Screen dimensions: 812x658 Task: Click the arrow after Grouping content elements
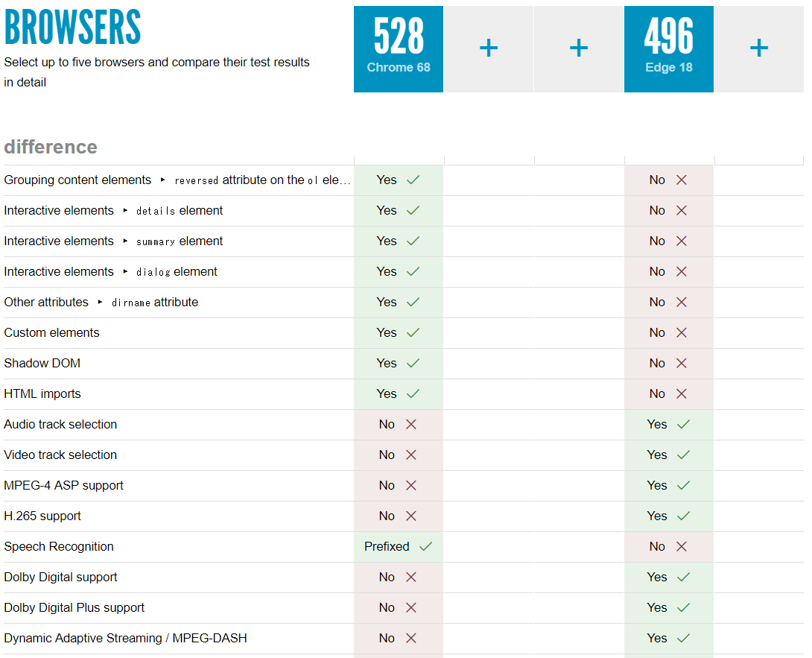[162, 180]
